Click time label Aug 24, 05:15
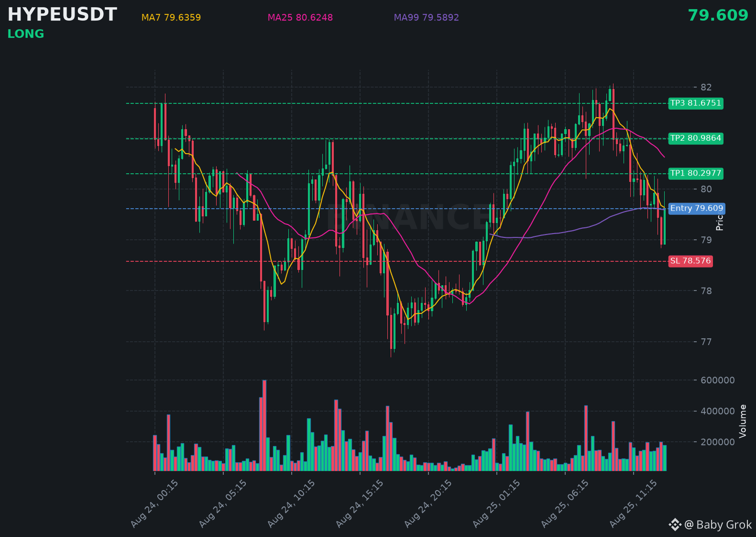This screenshot has height=537, width=756. tap(222, 504)
